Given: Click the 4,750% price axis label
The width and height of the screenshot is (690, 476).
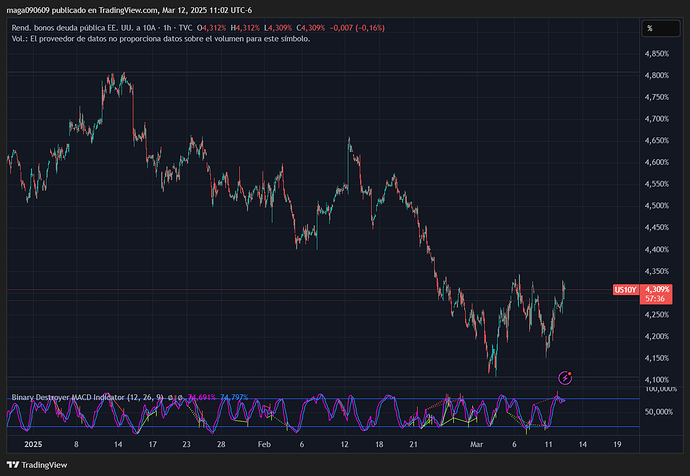Looking at the screenshot, I should point(657,97).
